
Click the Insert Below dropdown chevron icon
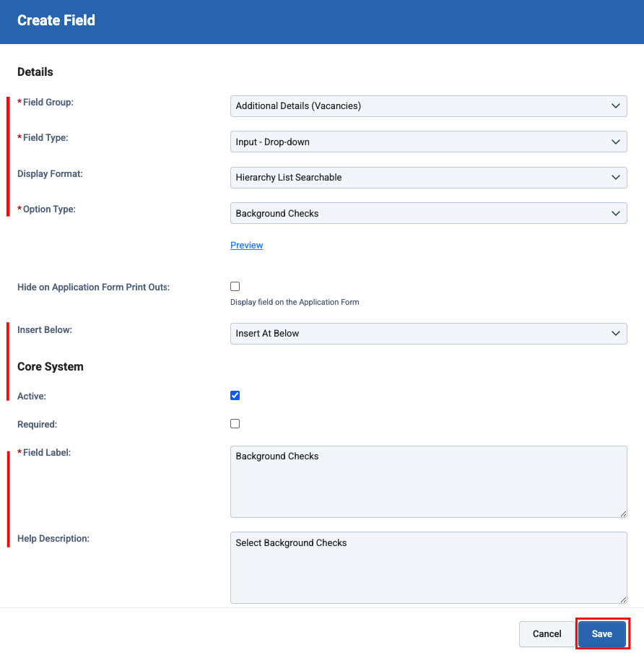tap(617, 333)
